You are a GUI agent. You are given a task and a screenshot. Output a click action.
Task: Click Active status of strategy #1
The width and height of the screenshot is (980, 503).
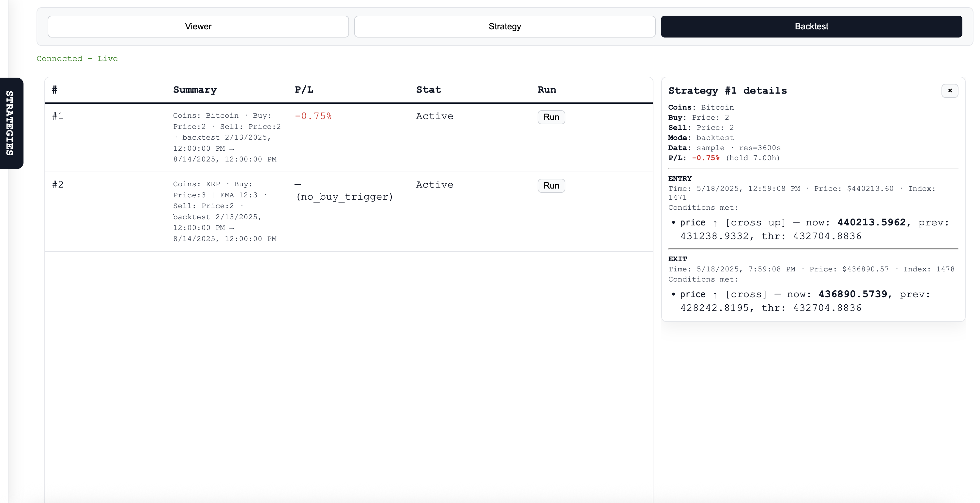(x=435, y=116)
